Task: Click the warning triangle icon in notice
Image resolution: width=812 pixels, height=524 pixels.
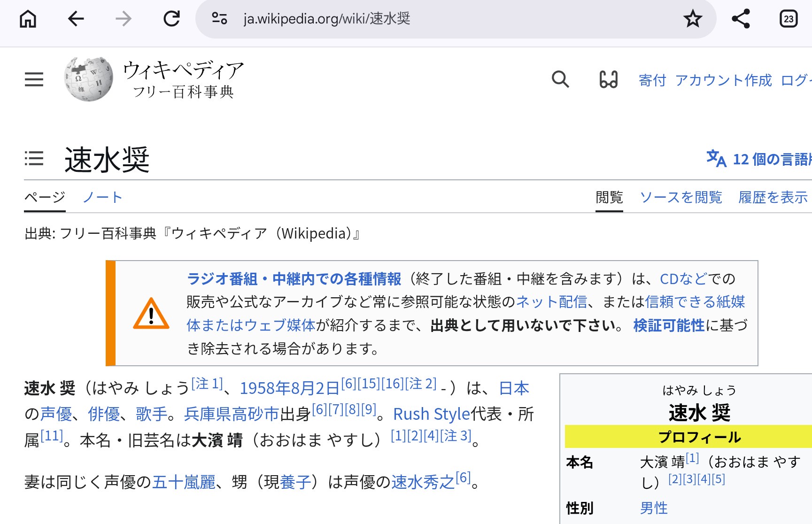Action: tap(151, 314)
